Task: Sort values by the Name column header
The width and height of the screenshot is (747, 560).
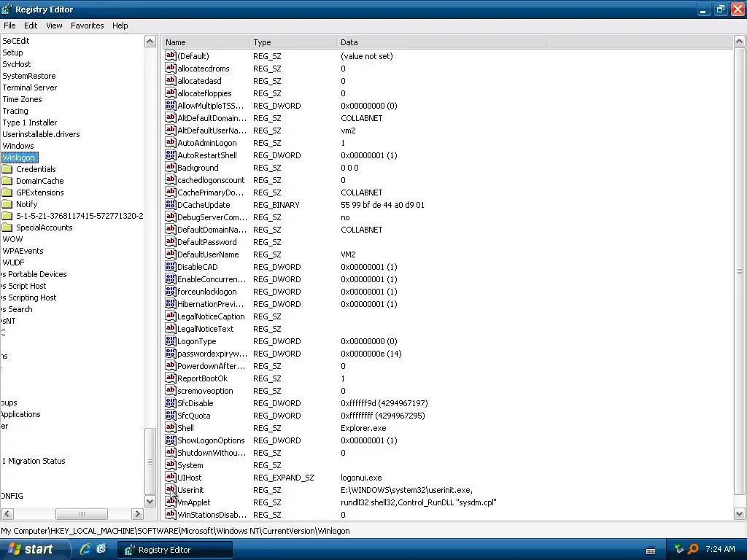Action: coord(206,42)
